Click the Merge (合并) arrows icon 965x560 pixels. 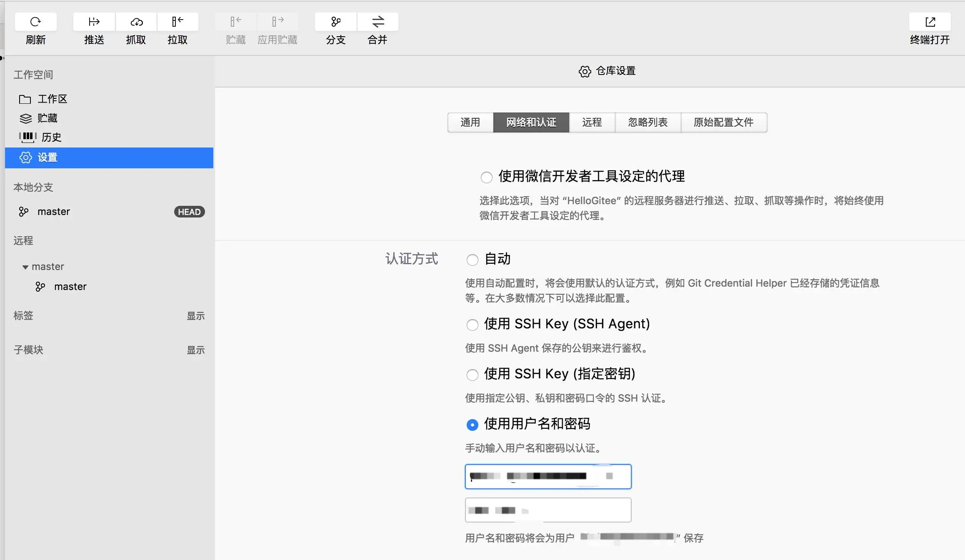377,22
